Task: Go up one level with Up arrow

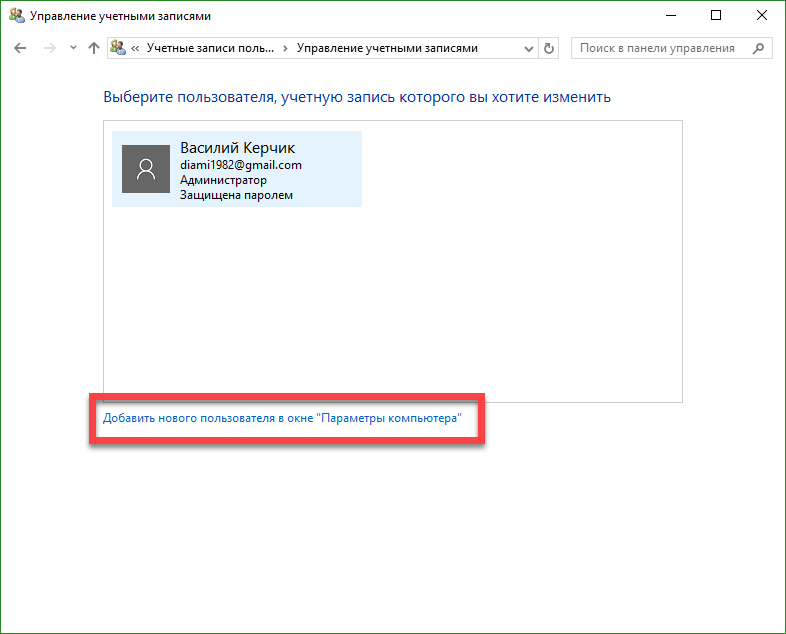Action: [x=94, y=48]
